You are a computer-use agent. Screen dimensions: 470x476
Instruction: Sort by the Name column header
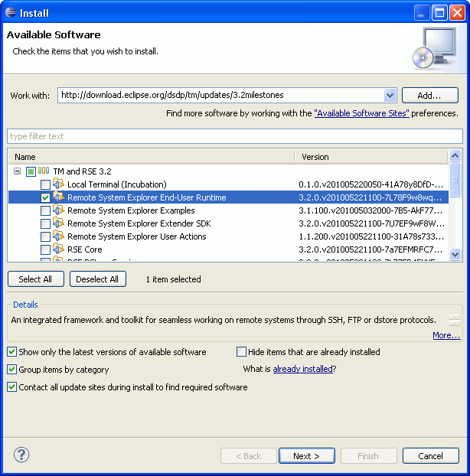click(x=152, y=157)
